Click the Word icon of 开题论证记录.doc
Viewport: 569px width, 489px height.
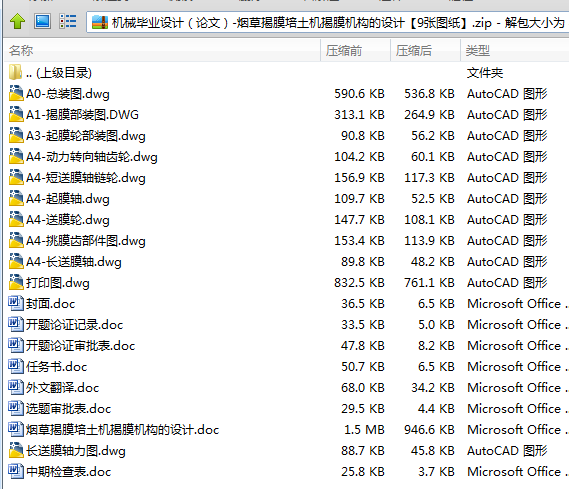(x=16, y=324)
